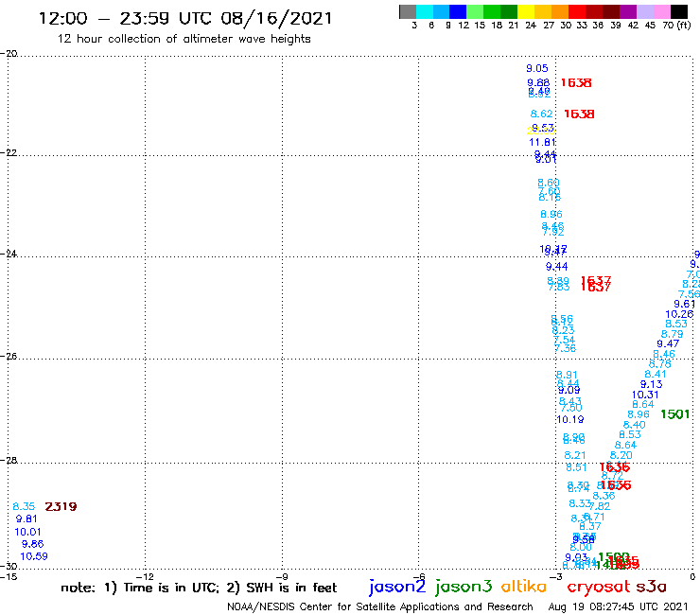Click the wave height value 10.31
Viewport: 700px width, 615px height.
[x=645, y=395]
